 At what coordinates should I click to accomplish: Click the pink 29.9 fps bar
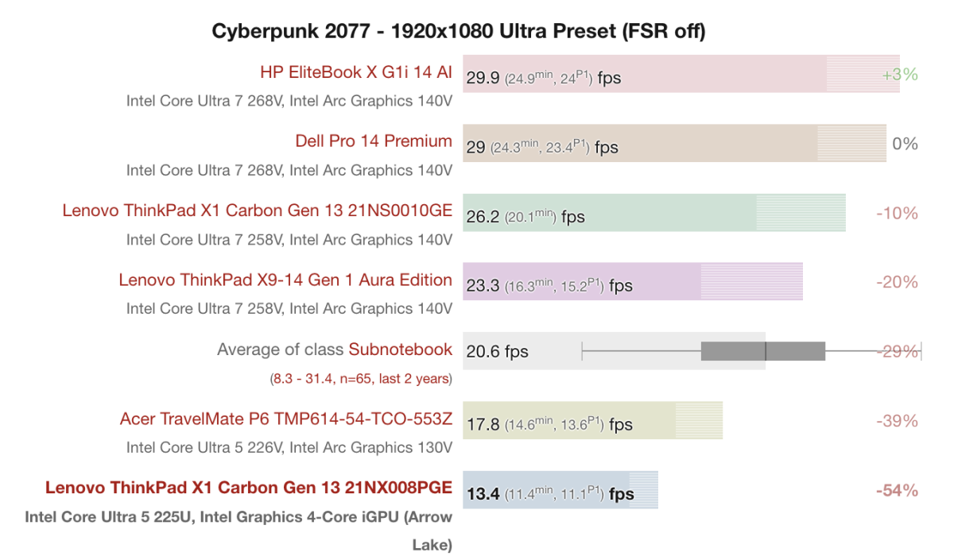[x=715, y=75]
